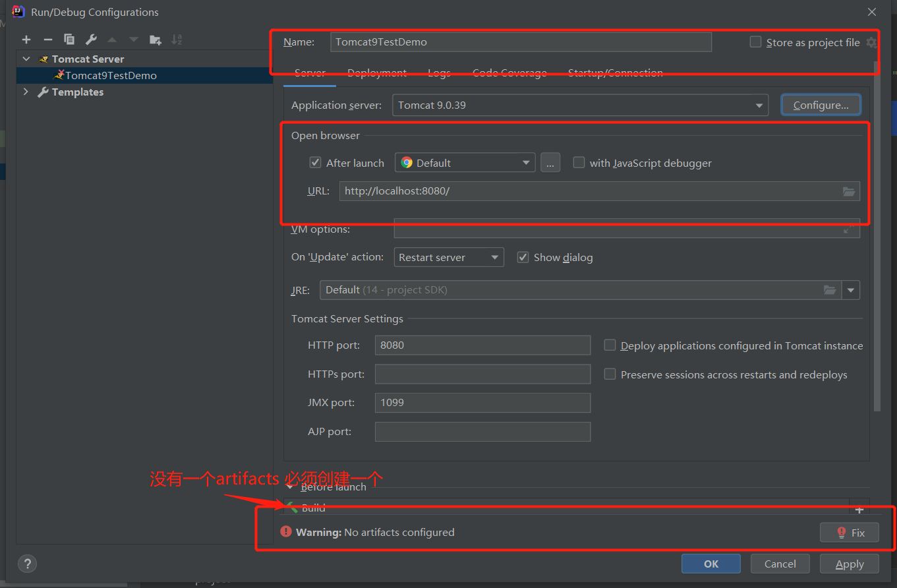
Task: Open Edit Templates wrench icon
Action: tap(91, 40)
